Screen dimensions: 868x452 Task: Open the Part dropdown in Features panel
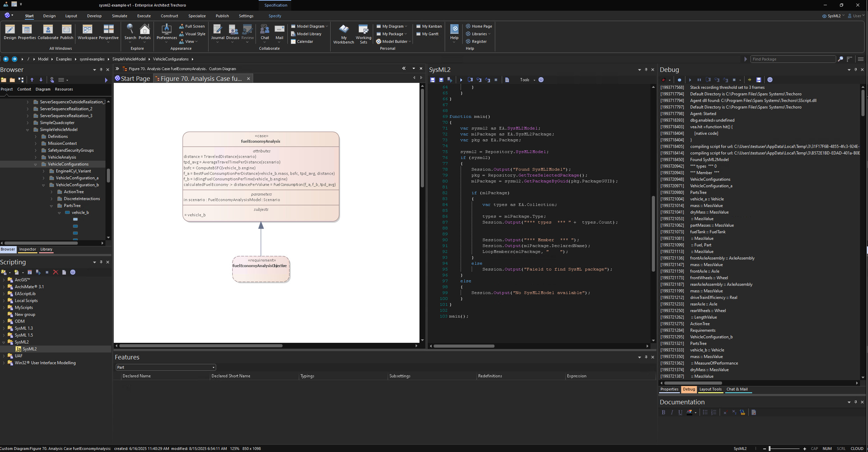pos(213,367)
